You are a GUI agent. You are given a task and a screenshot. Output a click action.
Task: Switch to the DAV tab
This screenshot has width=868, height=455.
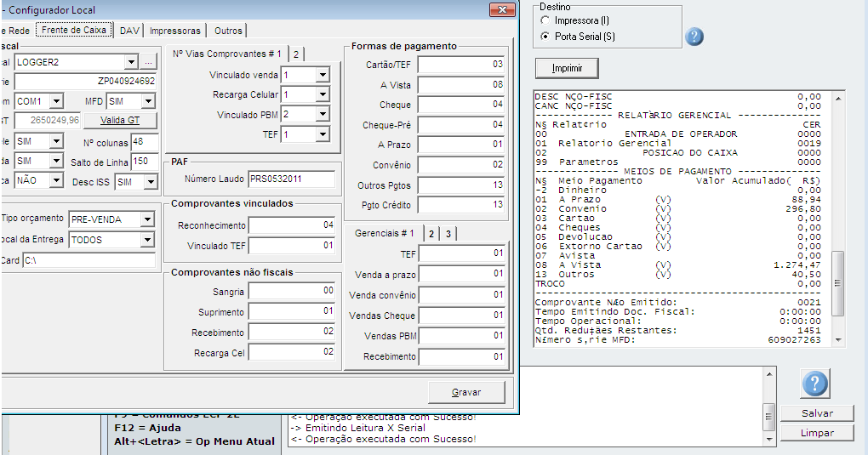129,30
